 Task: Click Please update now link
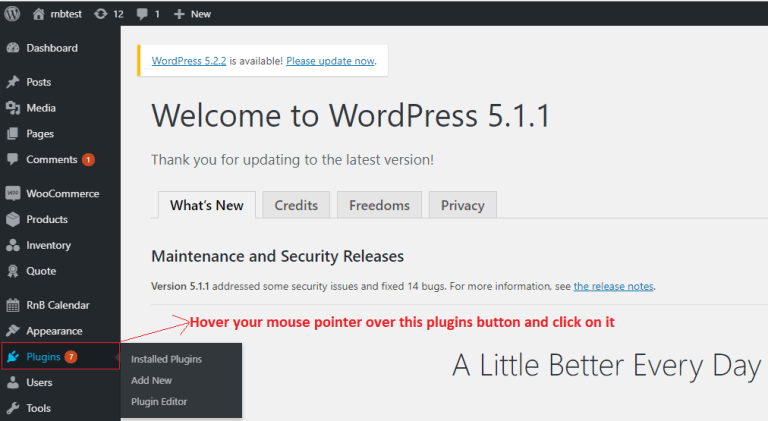point(331,61)
